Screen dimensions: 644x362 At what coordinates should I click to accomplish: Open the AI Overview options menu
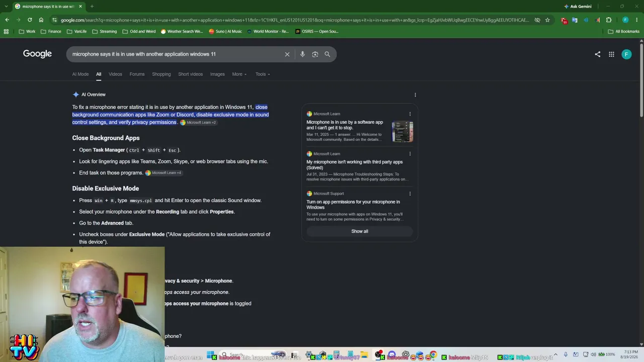(415, 95)
